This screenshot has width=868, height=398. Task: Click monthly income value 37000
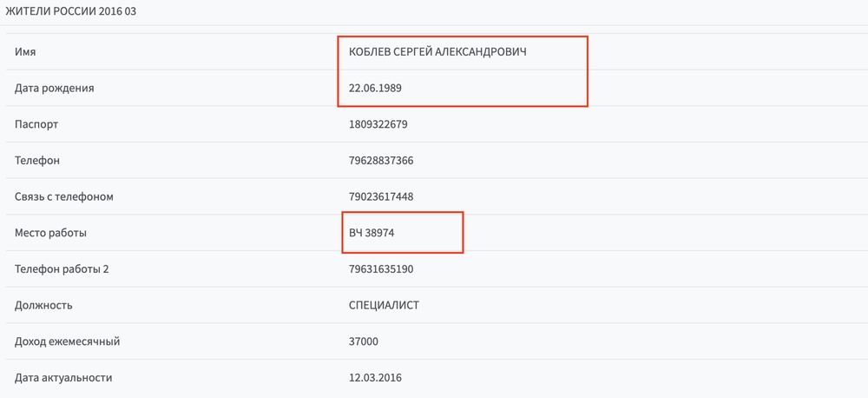(x=364, y=342)
